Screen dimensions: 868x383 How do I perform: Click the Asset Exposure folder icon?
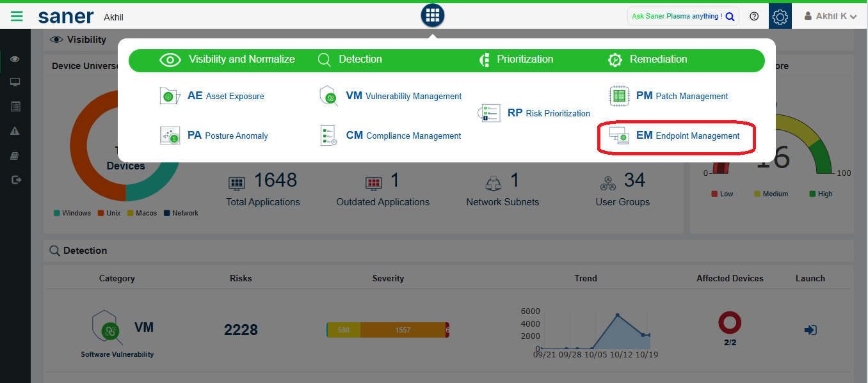tap(170, 96)
